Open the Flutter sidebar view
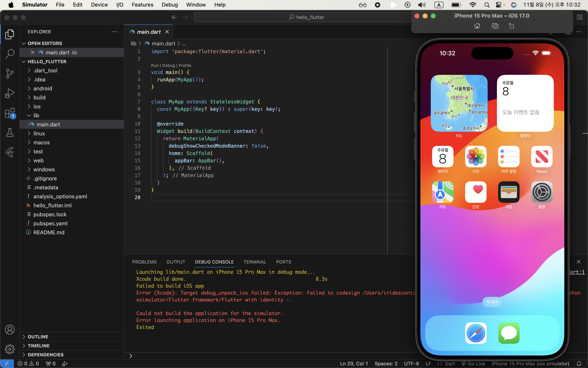The image size is (588, 368). coord(10,152)
